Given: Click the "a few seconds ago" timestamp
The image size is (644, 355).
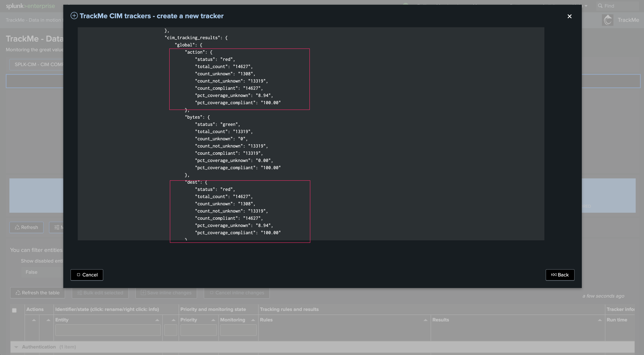Looking at the screenshot, I should [603, 296].
